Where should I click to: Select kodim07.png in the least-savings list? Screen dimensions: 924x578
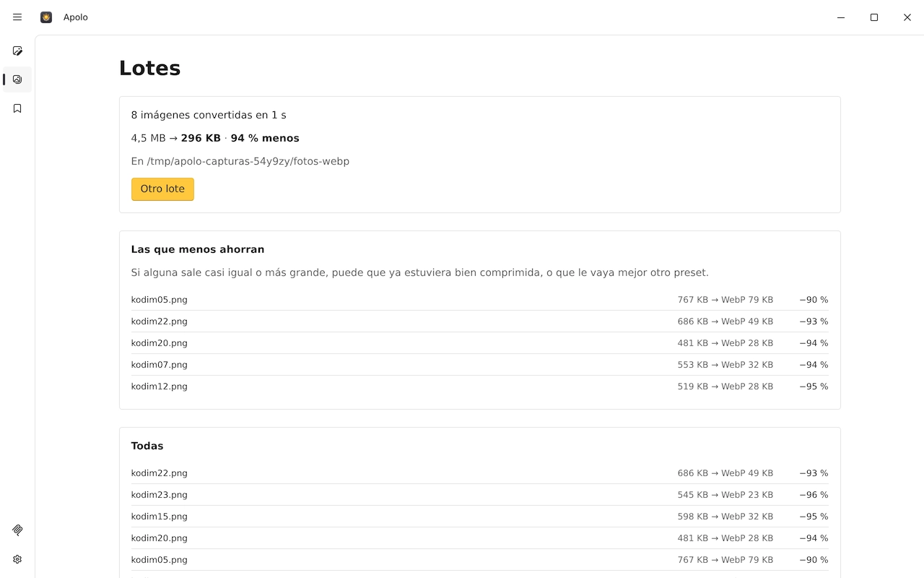click(479, 365)
